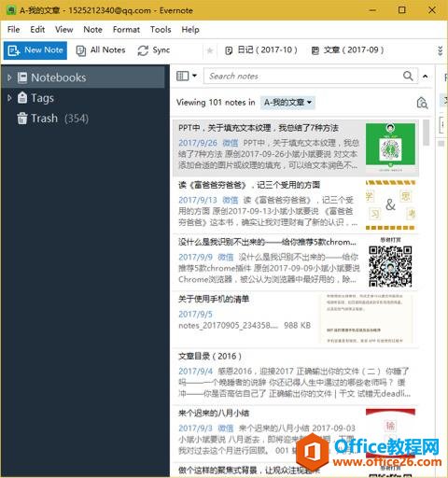Click the 学习&思考 thumbnail image
Screen dimensions: 448x478
coord(390,205)
